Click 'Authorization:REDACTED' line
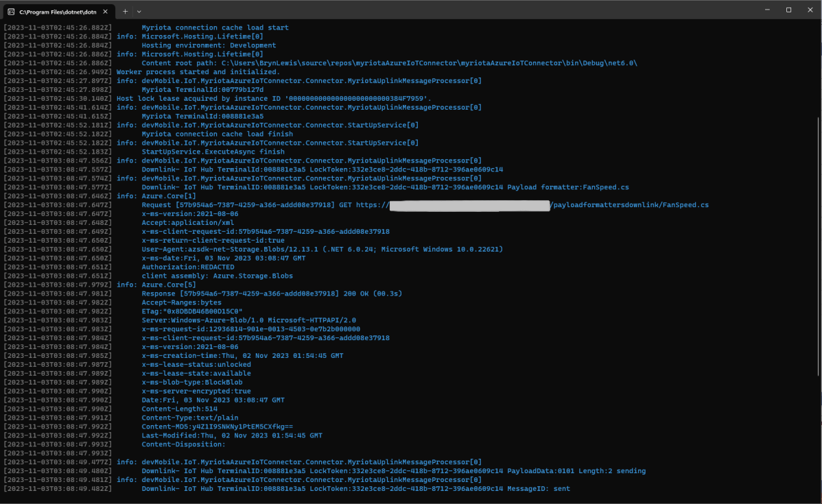The height and width of the screenshot is (504, 822). (x=188, y=267)
